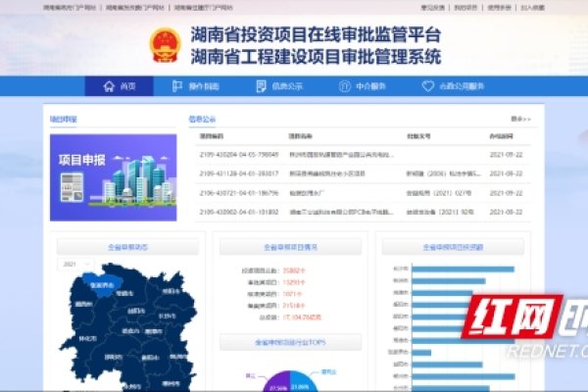Click the total projects value 35882个
The image size is (588, 392).
pos(294,270)
